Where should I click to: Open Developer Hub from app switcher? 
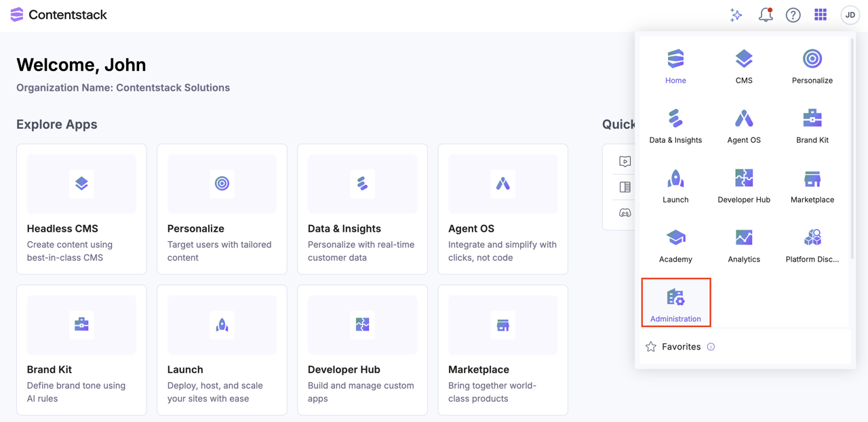click(744, 186)
